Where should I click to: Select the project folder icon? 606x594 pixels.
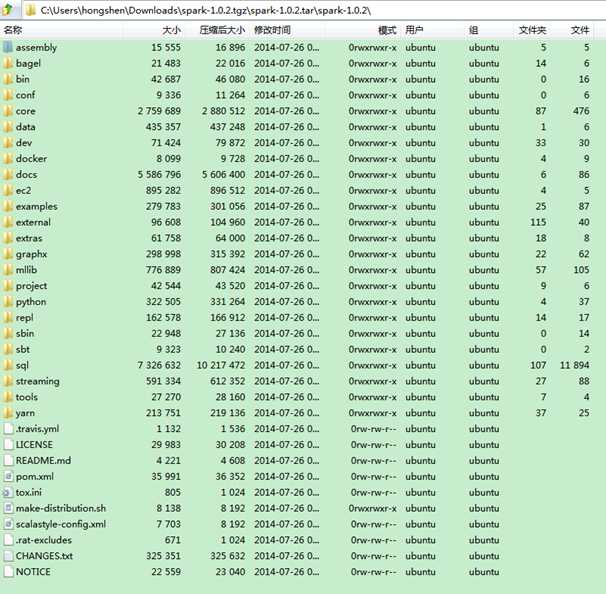pos(8,285)
